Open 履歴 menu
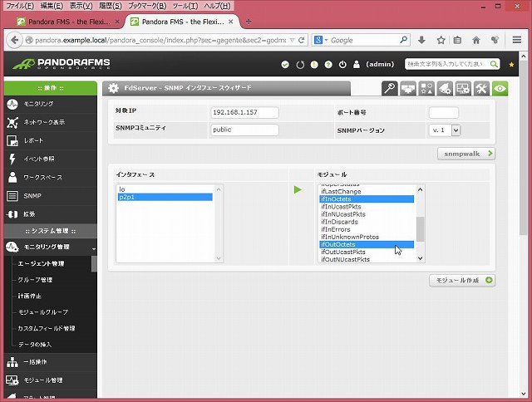Image resolution: width=532 pixels, height=402 pixels. (111, 6)
